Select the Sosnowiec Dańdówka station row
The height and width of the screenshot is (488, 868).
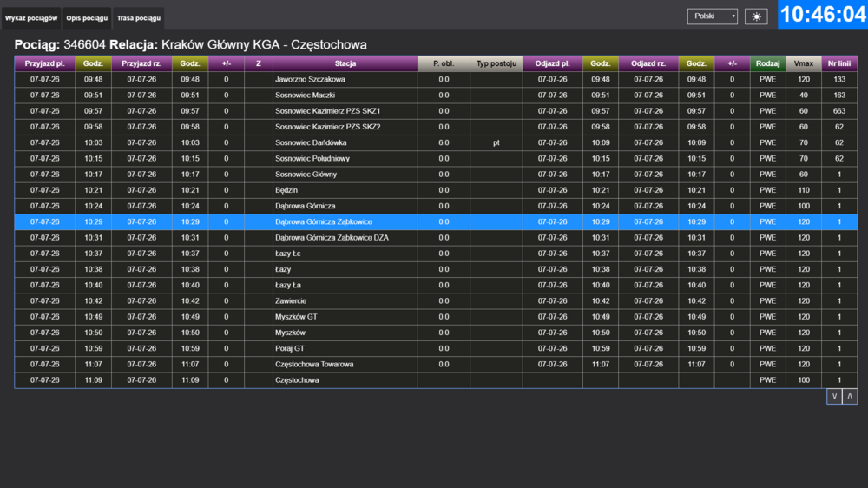click(436, 142)
